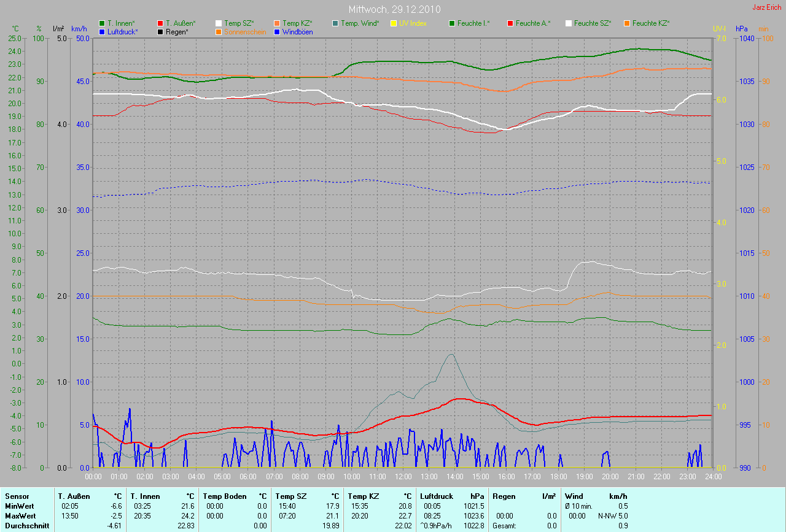Select the "Feuchte SZ*" legend label
The height and width of the screenshot is (532, 786).
593,23
